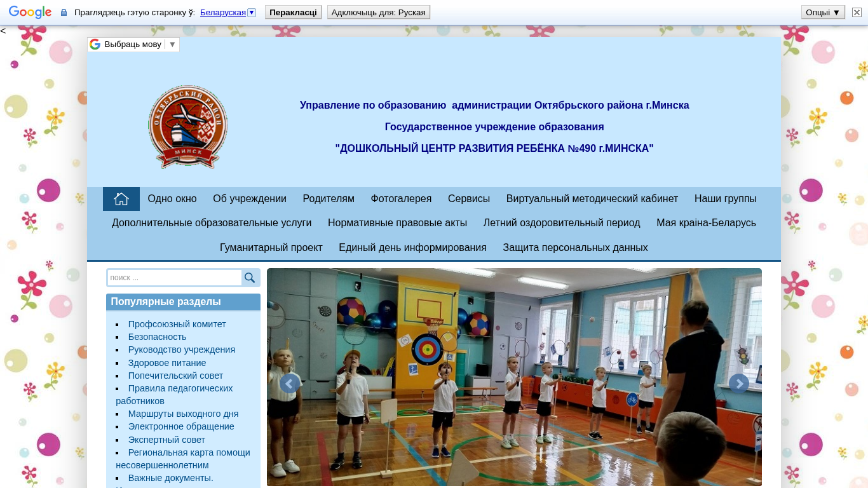Click the search magnifier button

tap(250, 278)
